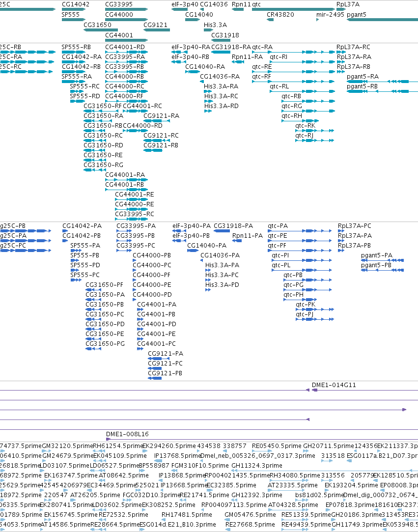The image size is (418, 532).
Task: Select EST RH17481.5prime
Action: point(187,515)
